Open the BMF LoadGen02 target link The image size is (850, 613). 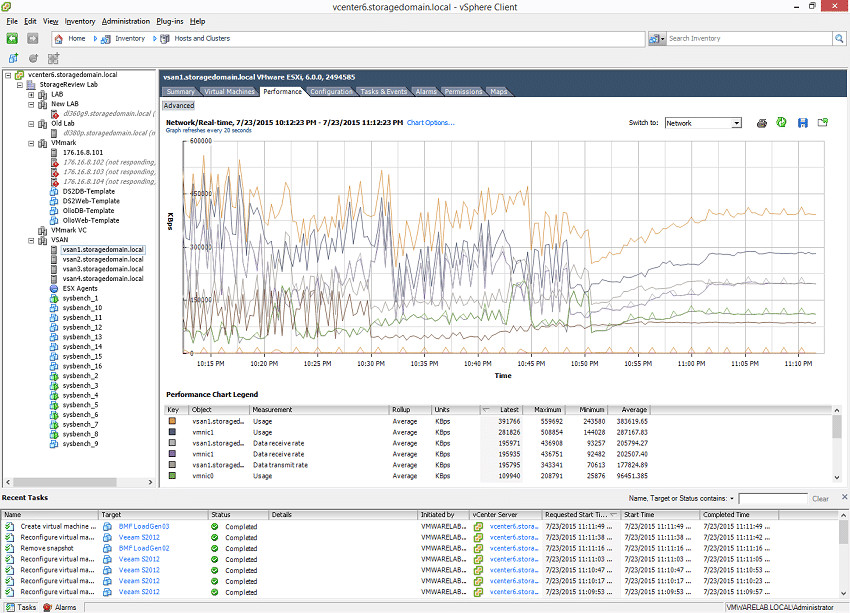pyautogui.click(x=144, y=548)
